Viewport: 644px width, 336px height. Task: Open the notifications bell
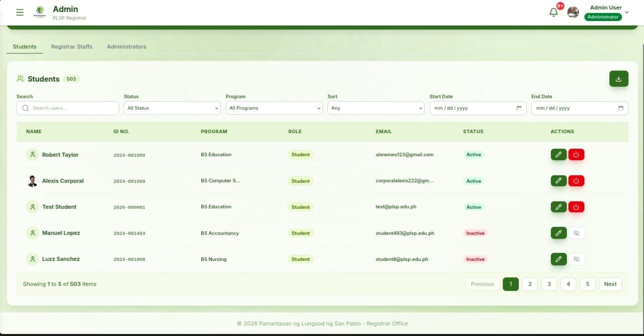pyautogui.click(x=553, y=13)
